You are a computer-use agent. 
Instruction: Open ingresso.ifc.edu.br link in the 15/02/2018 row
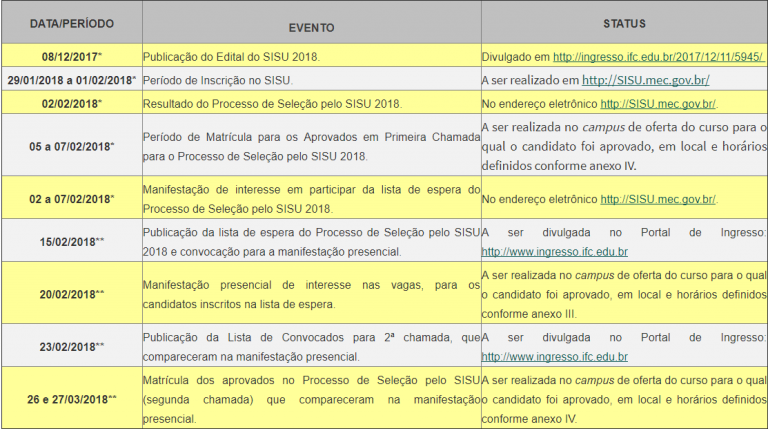click(554, 251)
